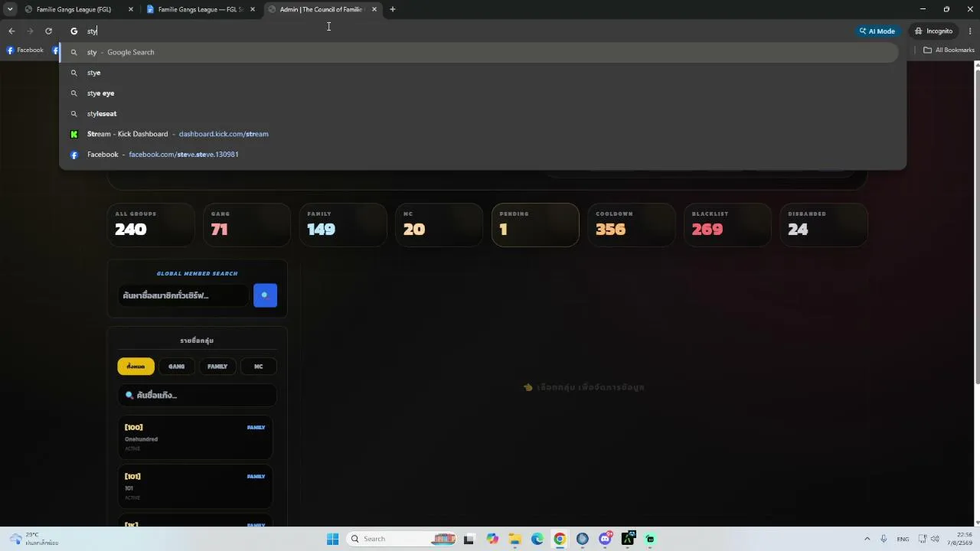Open File Explorer from the taskbar
The width and height of the screenshot is (980, 551).
pyautogui.click(x=514, y=539)
